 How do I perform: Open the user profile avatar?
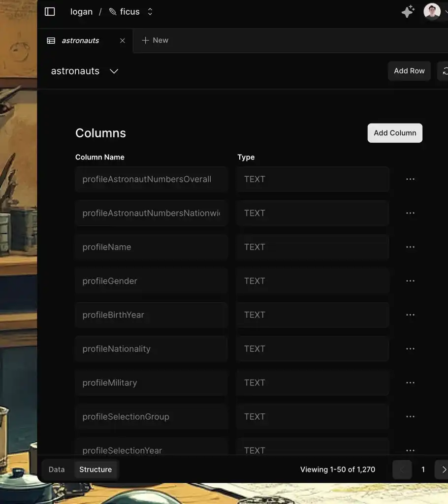pyautogui.click(x=432, y=11)
